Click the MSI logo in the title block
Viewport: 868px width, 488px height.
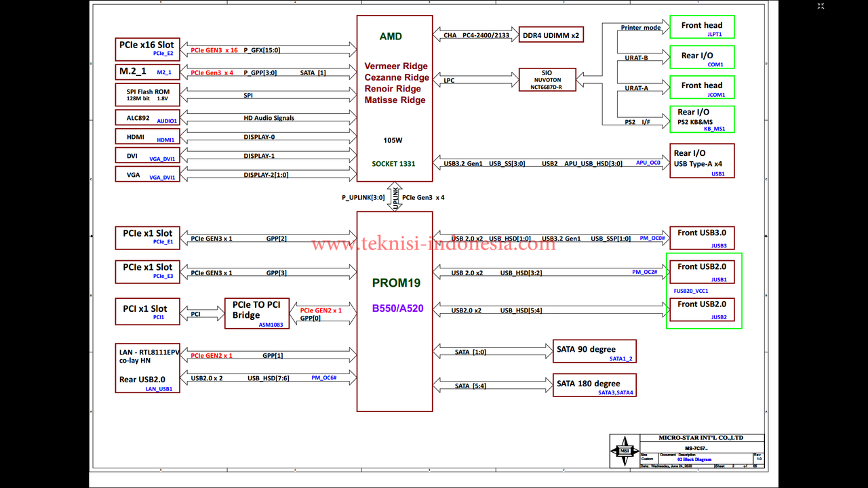click(624, 450)
